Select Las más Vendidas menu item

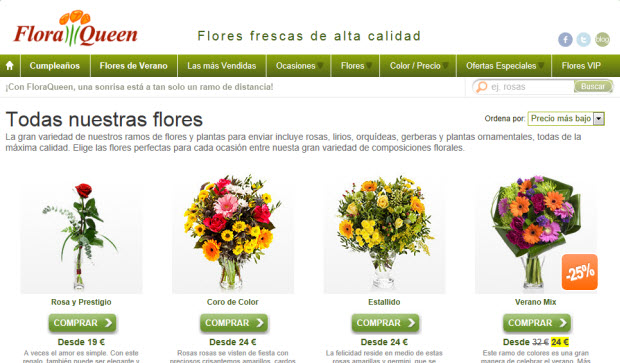click(222, 66)
